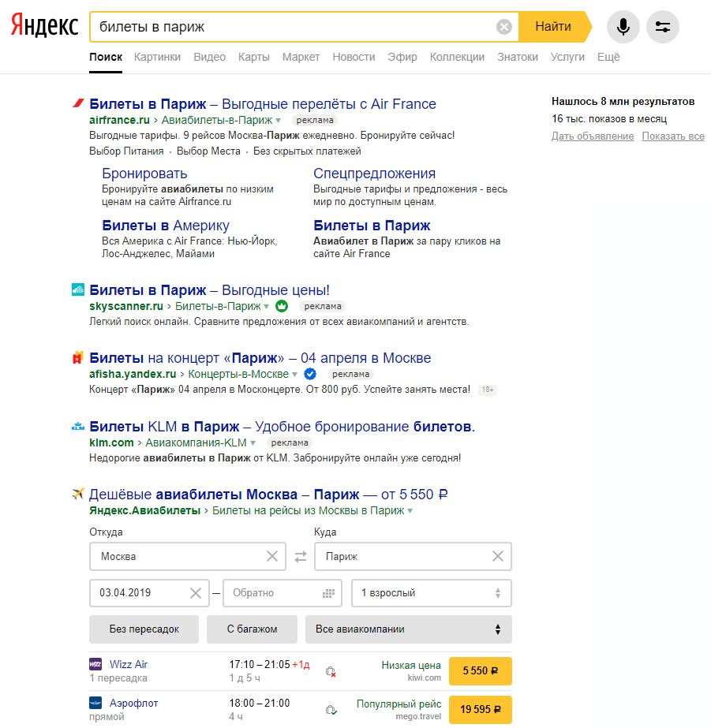Viewport: 711px width, 728px height.
Task: Clear the Париж destination field
Action: 498,556
